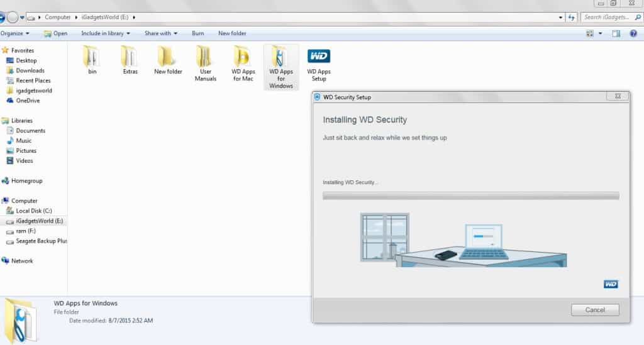
Task: Select the Libraries header
Action: click(x=21, y=121)
